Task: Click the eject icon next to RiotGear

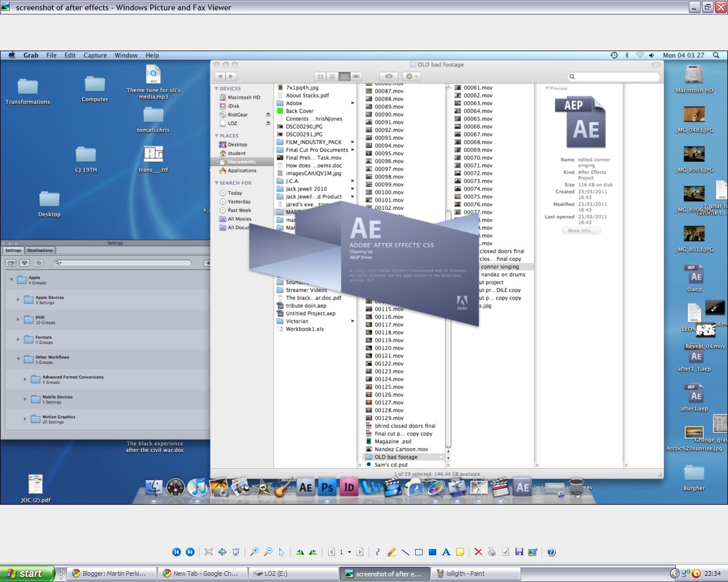Action: [268, 114]
